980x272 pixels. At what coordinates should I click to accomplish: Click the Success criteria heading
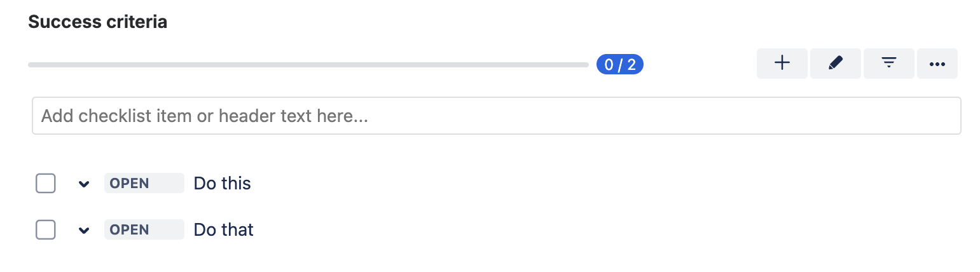[97, 22]
